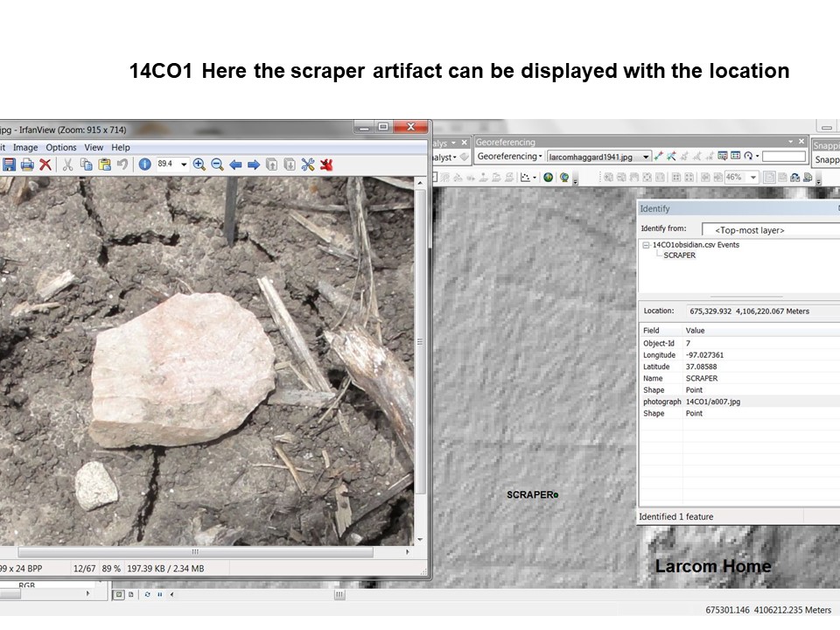Open IrfanView settings wrench icon
This screenshot has height=630, width=840.
click(308, 164)
